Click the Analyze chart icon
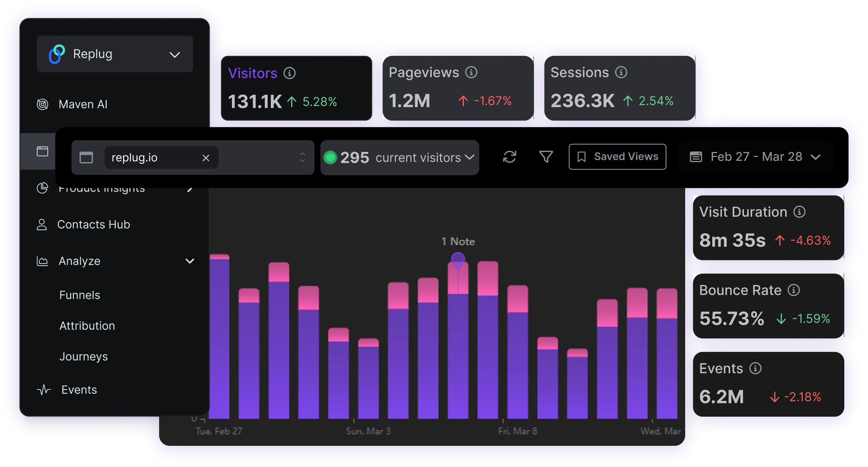 click(42, 261)
